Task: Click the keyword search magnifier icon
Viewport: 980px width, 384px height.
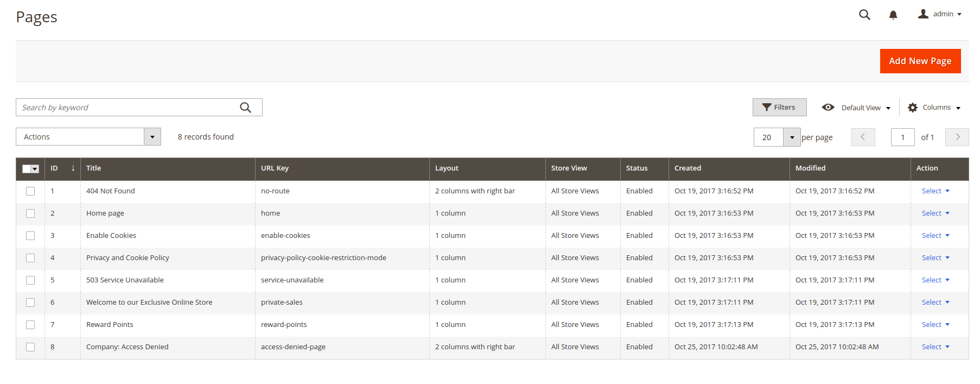Action: click(245, 108)
